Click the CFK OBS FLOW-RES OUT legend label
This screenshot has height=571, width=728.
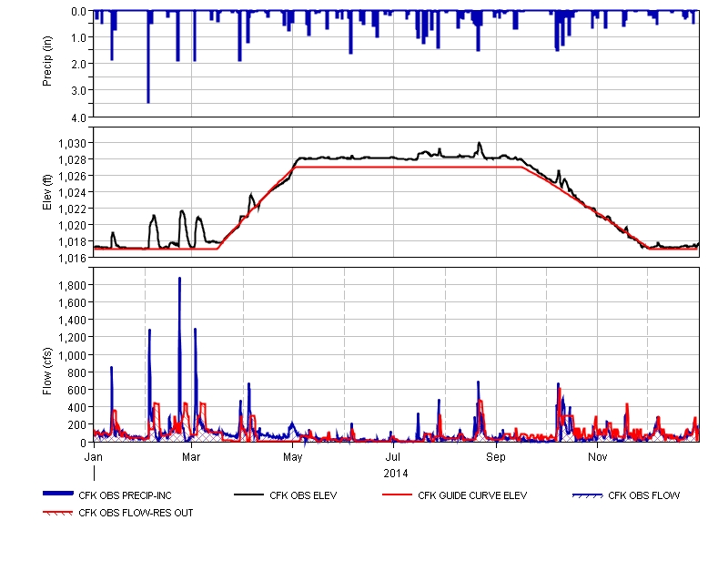pyautogui.click(x=136, y=513)
